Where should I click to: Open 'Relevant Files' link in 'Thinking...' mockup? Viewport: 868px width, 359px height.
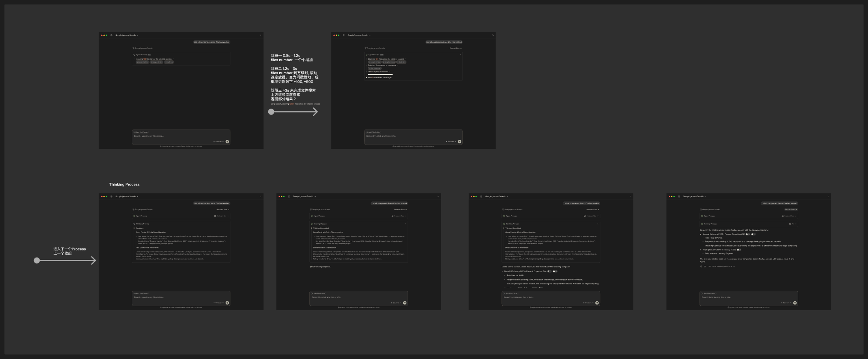[223, 209]
